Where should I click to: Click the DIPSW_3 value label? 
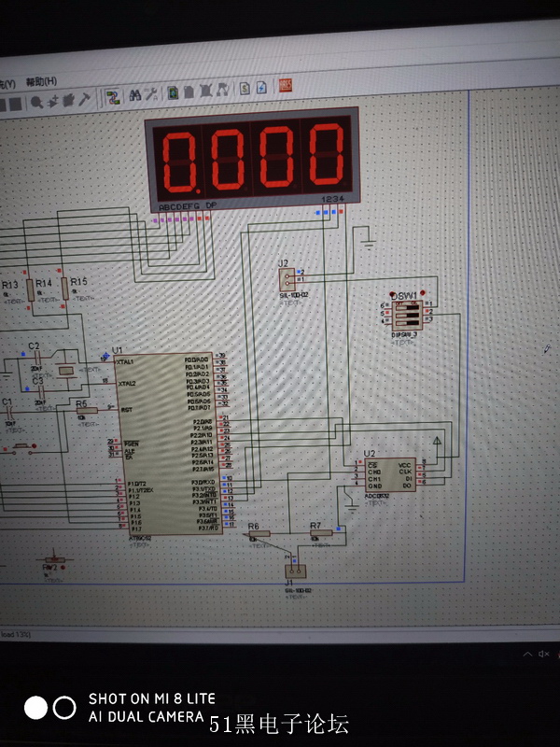pyautogui.click(x=406, y=334)
